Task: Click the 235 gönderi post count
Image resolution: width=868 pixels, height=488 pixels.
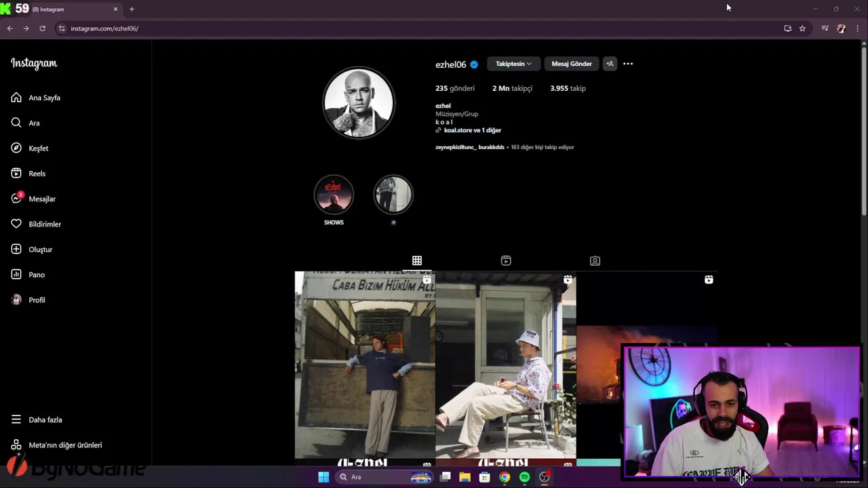Action: tap(455, 88)
